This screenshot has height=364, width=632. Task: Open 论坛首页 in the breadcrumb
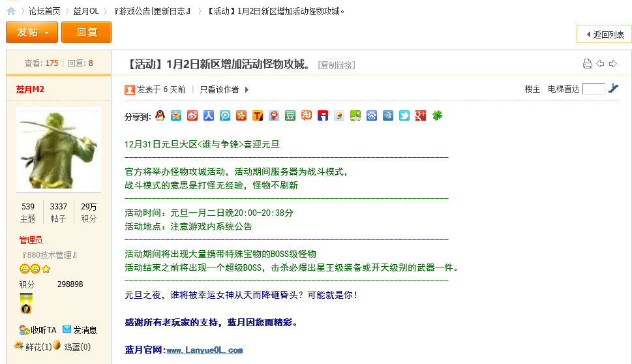[44, 11]
